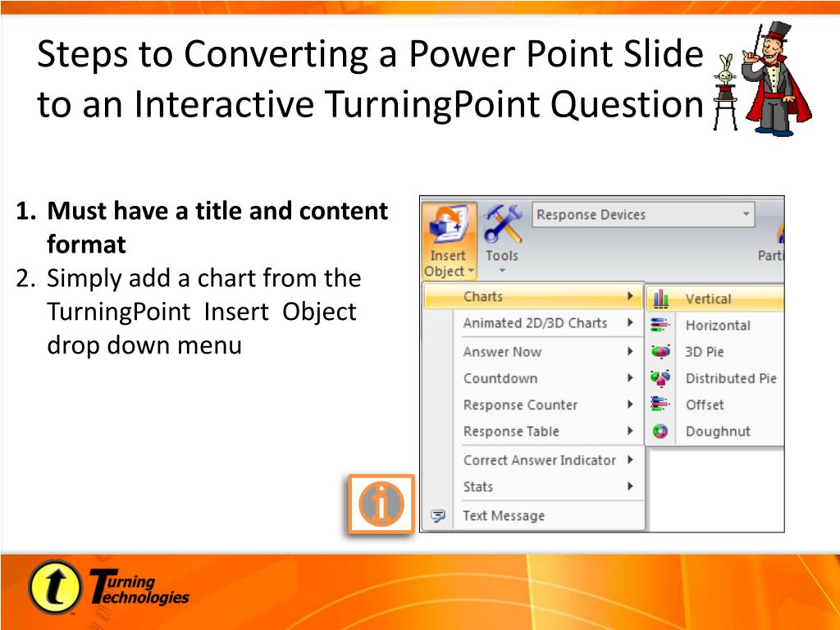Click the Turning Technologies logo

click(x=109, y=587)
